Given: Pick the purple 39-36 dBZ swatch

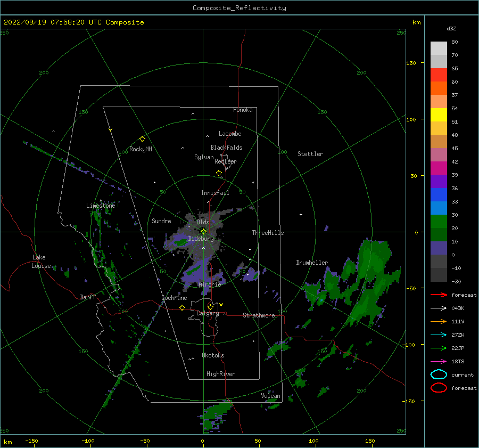Looking at the screenshot, I should point(439,182).
